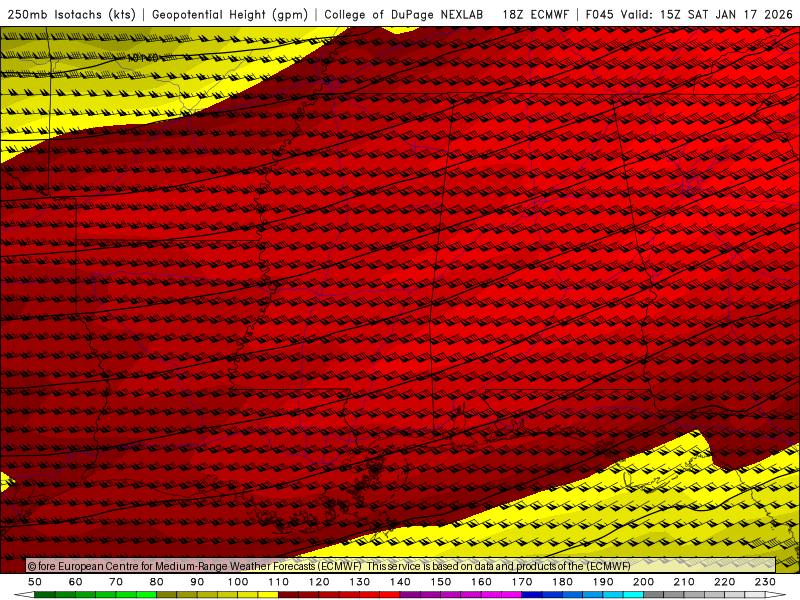800x600 pixels.
Task: Click the dark maroon swatch starting at 110
Action: (x=289, y=595)
